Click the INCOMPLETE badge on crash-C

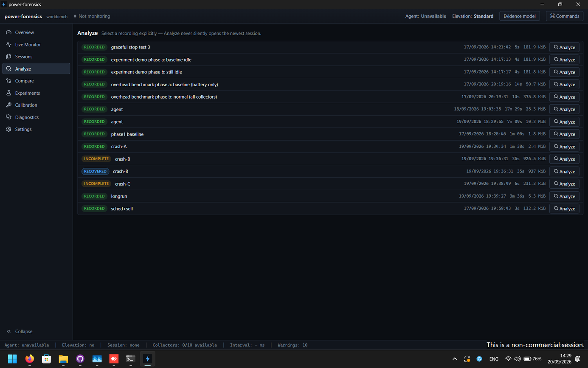click(96, 184)
